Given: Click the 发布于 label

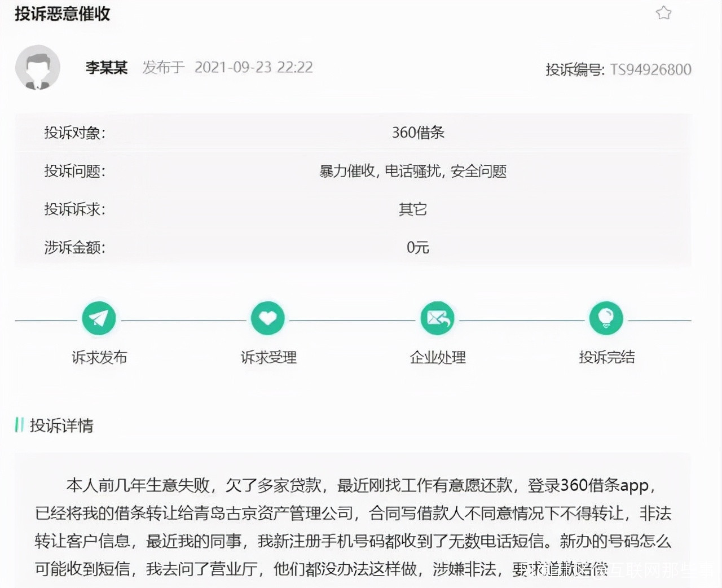Looking at the screenshot, I should point(164,68).
